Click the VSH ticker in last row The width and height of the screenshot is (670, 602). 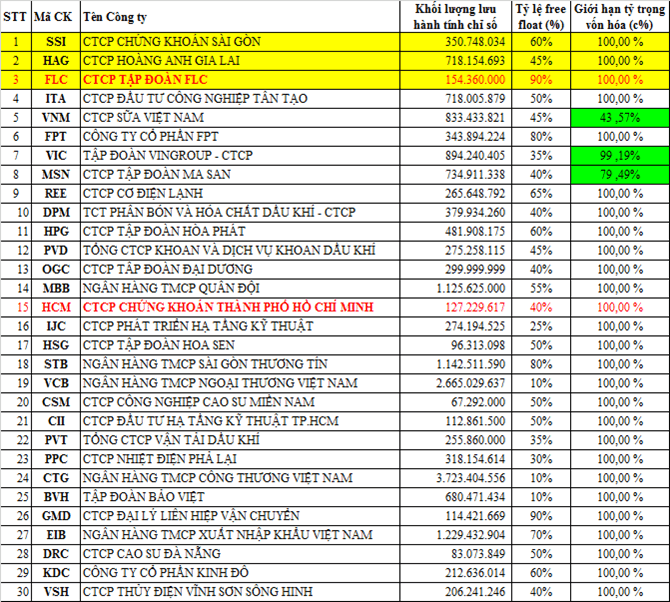click(x=56, y=591)
